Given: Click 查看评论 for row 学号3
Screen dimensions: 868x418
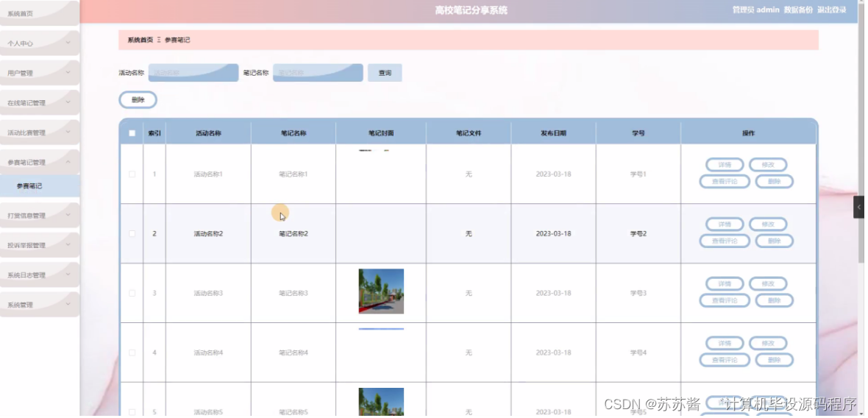Looking at the screenshot, I should (x=725, y=301).
